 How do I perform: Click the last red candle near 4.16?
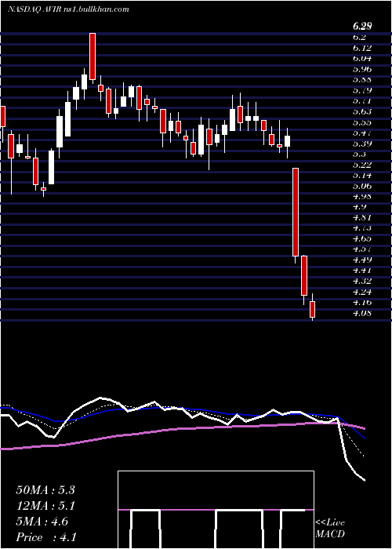tap(312, 309)
